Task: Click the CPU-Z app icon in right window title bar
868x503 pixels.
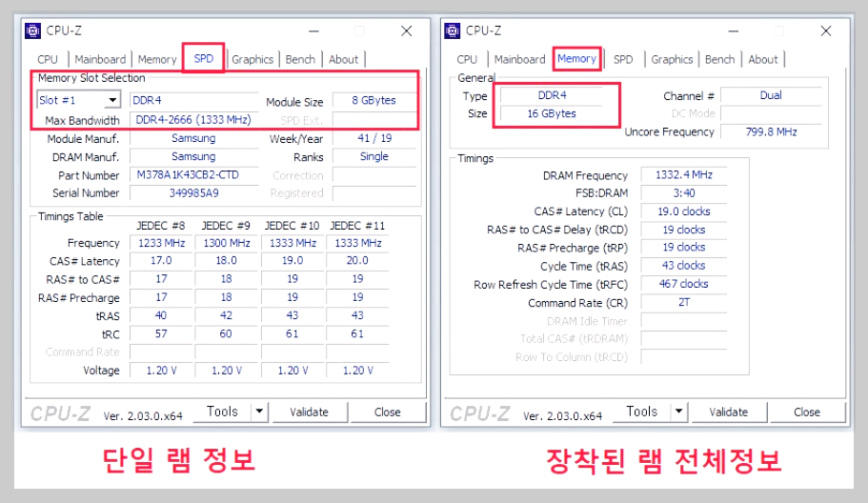Action: tap(453, 31)
